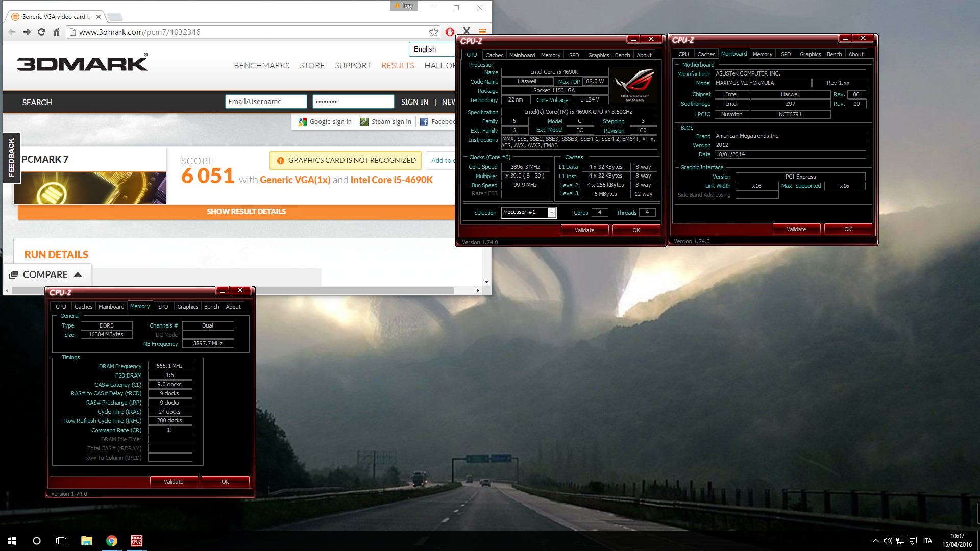
Task: Open Caches tab in CPU-Z processor window
Action: click(x=494, y=55)
